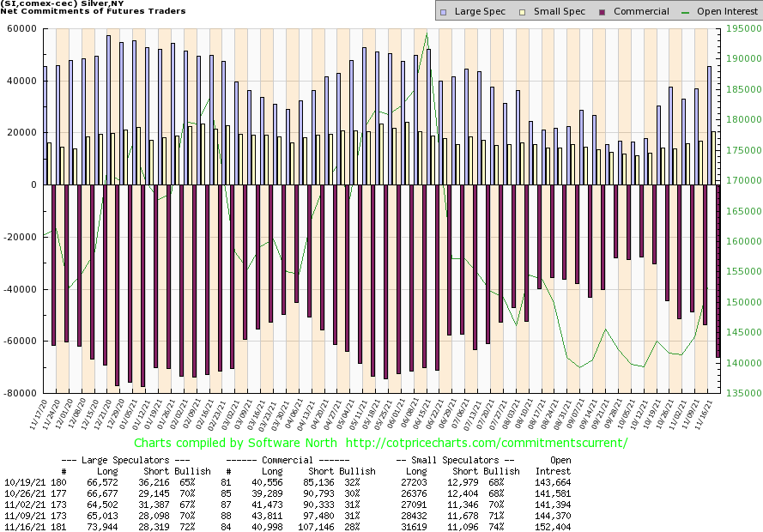The height and width of the screenshot is (532, 763).
Task: Click the open interest peak near 06/15/21
Action: pyautogui.click(x=427, y=34)
